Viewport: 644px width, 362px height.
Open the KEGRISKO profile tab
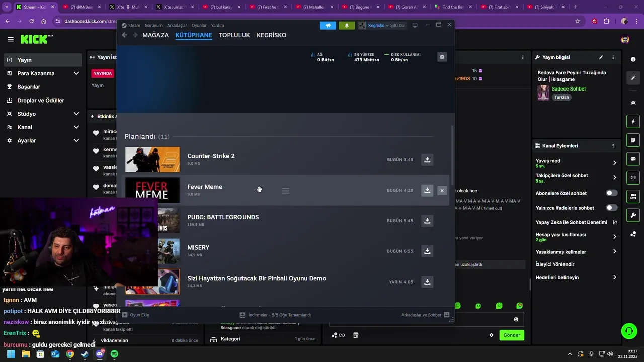(x=272, y=35)
